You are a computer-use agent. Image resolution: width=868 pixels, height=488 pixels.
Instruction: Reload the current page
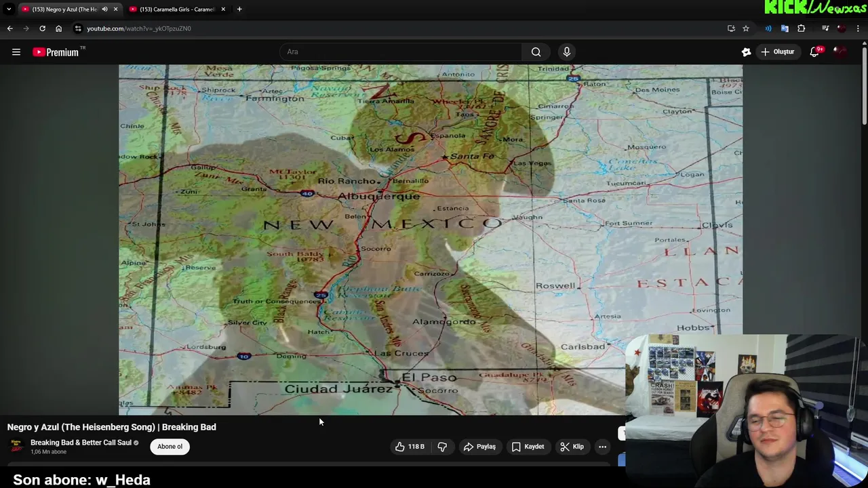pyautogui.click(x=42, y=28)
